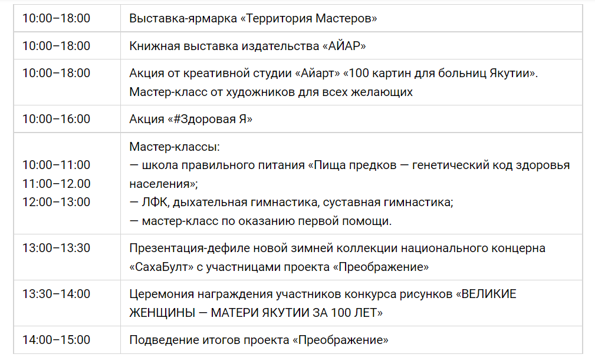Click the 13:00–13:30 time cell

coord(56,248)
